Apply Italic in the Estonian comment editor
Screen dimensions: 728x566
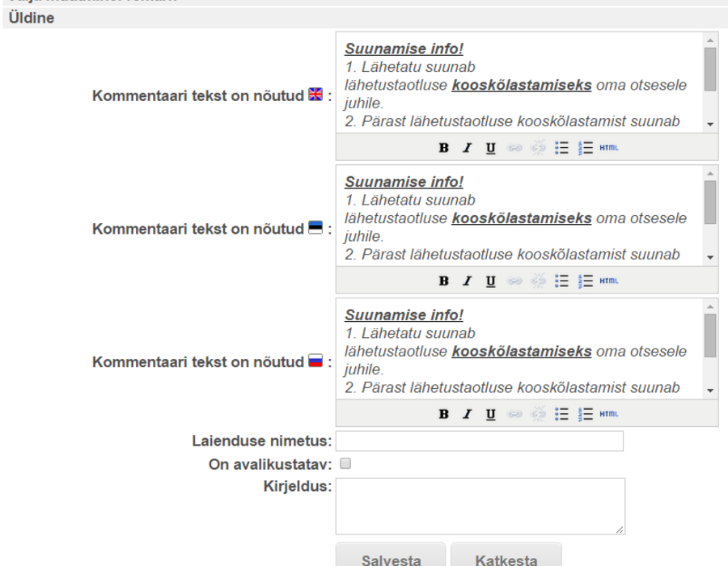467,281
